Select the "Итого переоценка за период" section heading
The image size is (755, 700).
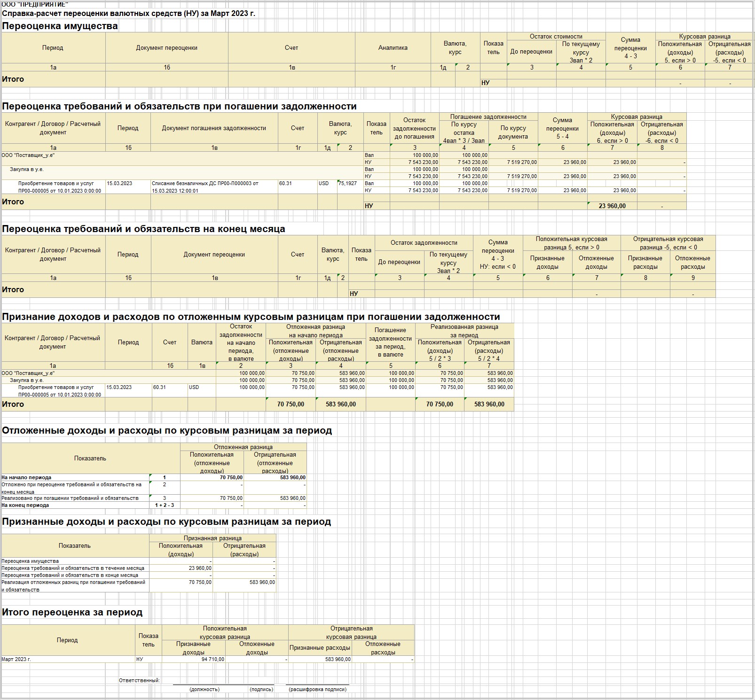pos(72,612)
